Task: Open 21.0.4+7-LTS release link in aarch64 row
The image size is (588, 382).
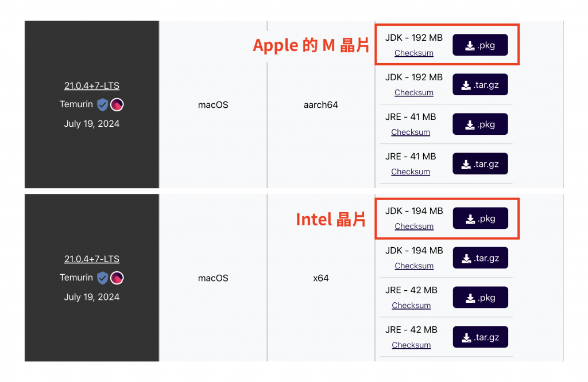Action: click(x=92, y=86)
